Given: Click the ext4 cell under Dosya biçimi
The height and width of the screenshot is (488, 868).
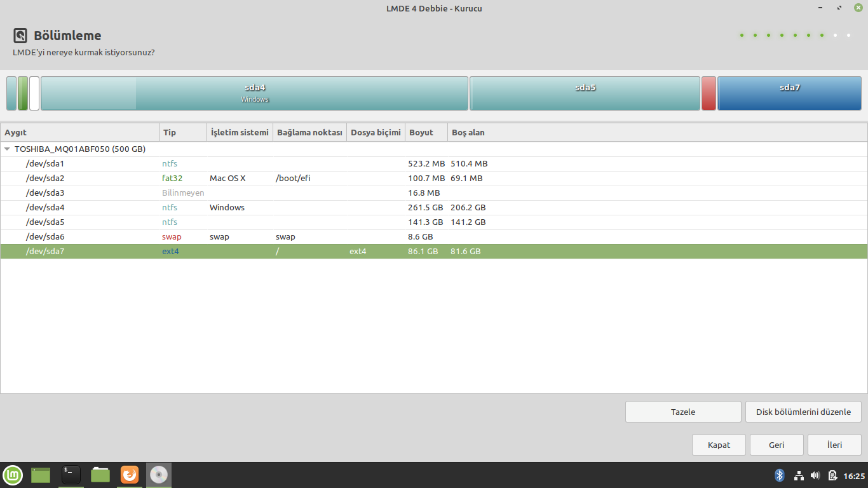Looking at the screenshot, I should [358, 252].
